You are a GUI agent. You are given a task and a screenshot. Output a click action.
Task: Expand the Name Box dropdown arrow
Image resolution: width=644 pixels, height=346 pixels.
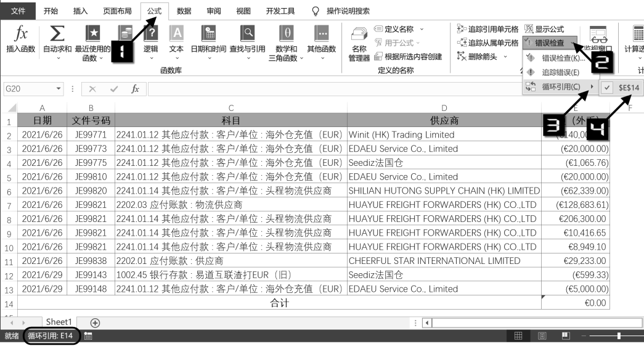tap(59, 89)
